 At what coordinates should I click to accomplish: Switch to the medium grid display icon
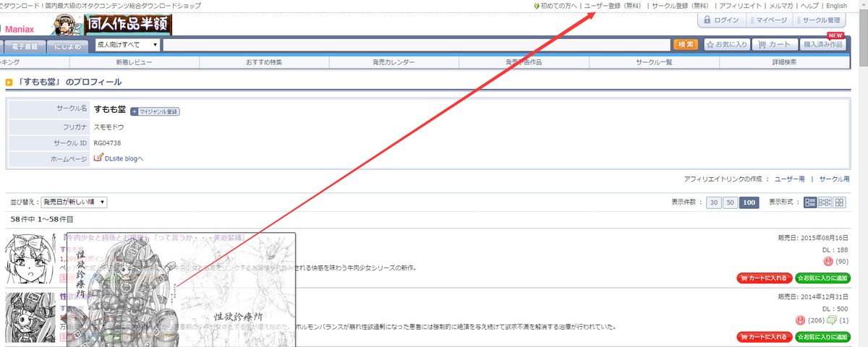[x=825, y=202]
